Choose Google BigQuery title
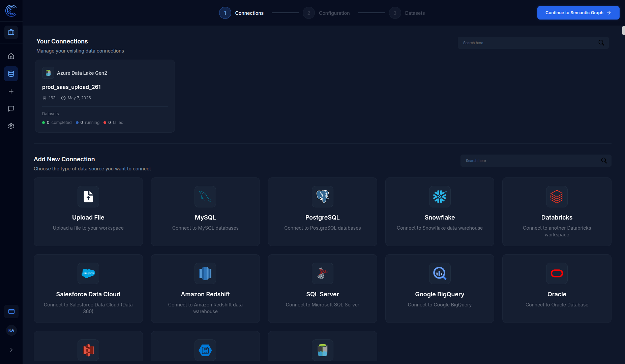The height and width of the screenshot is (364, 625). click(440, 294)
